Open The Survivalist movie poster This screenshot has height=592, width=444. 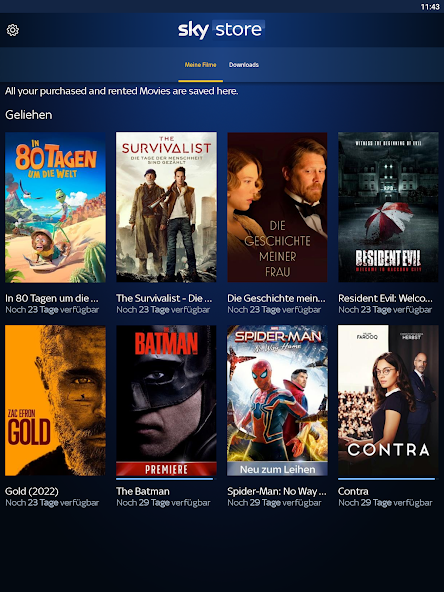click(x=166, y=207)
